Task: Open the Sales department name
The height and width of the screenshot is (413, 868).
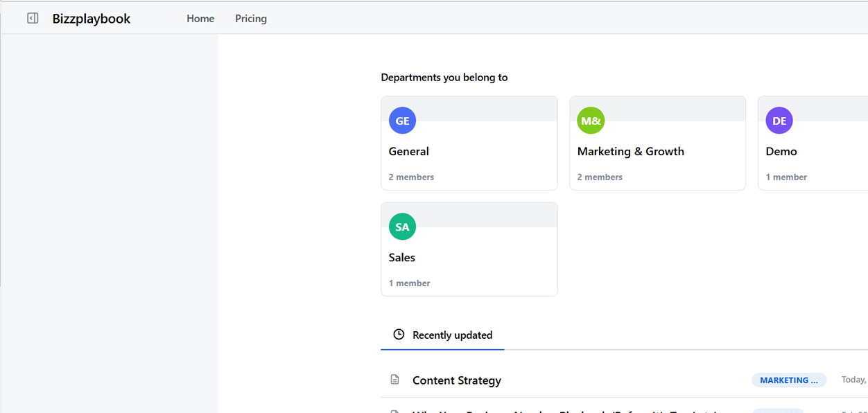Action: pyautogui.click(x=401, y=257)
